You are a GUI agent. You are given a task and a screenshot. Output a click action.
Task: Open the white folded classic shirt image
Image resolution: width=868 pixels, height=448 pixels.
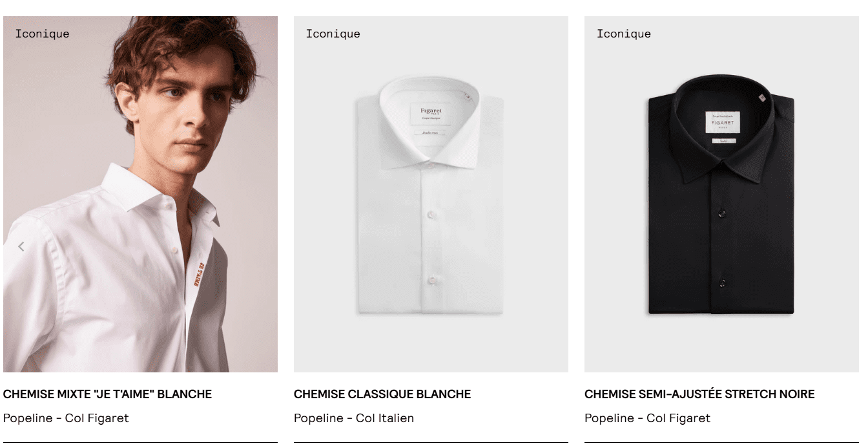tap(431, 194)
